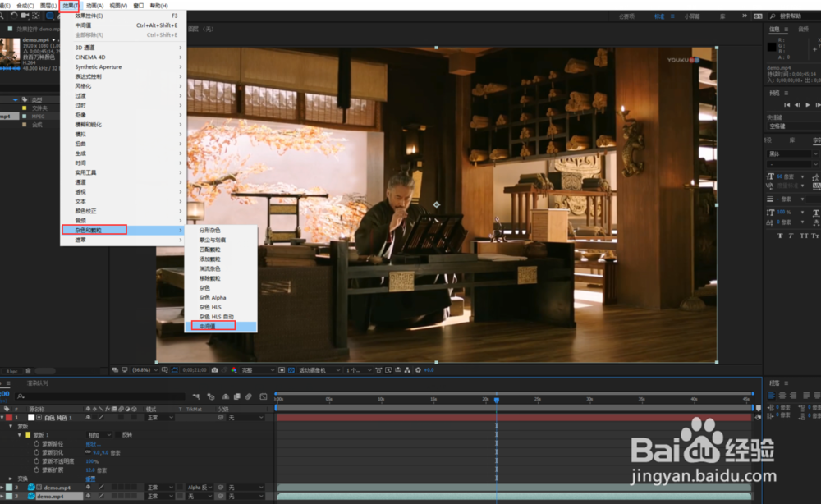
Task: Show channel and color management icon
Action: (234, 370)
